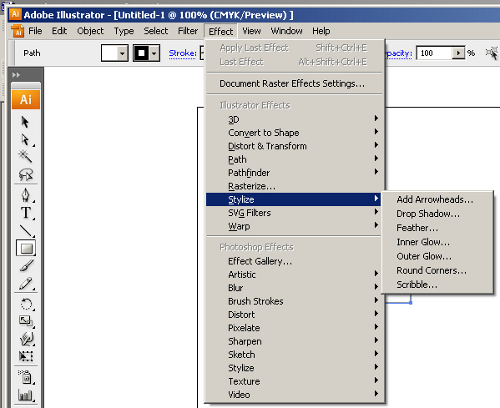Open the Window menu

coord(286,31)
